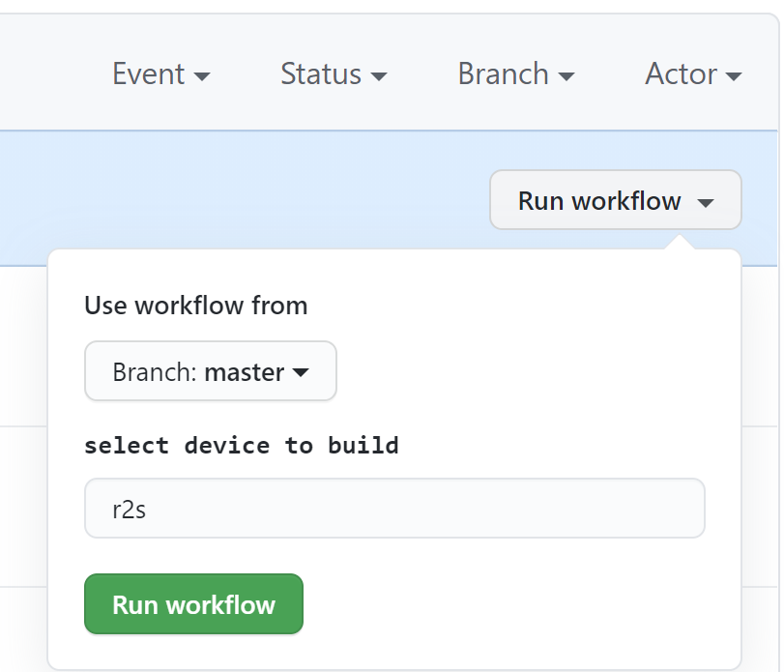Open the Actor filter dropdown
Image resolution: width=784 pixels, height=672 pixels.
[x=693, y=74]
